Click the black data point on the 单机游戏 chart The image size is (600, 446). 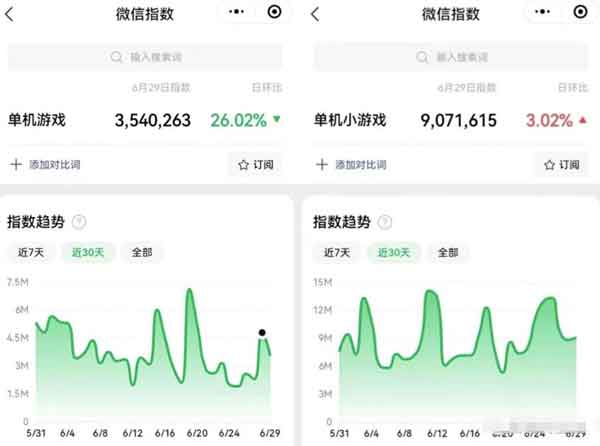262,332
